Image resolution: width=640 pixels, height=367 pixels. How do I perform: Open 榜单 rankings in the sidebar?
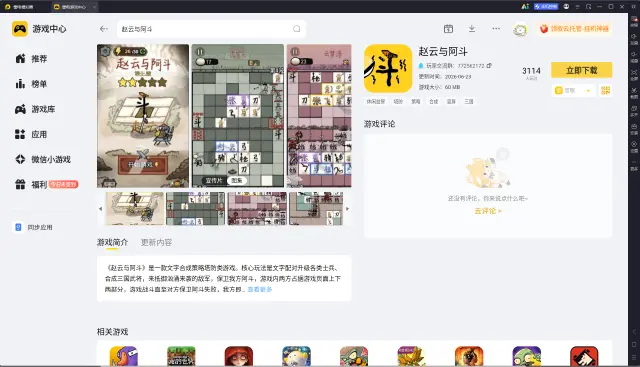click(x=31, y=84)
